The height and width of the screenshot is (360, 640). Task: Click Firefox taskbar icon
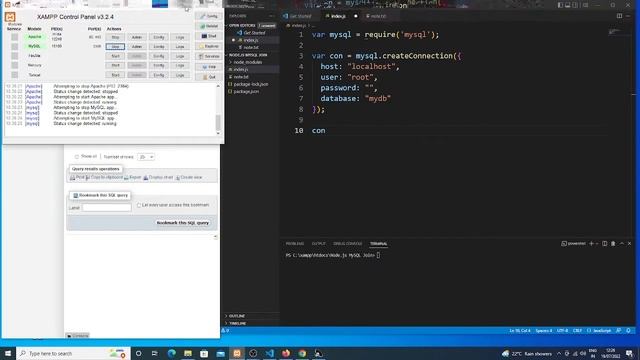(x=286, y=353)
